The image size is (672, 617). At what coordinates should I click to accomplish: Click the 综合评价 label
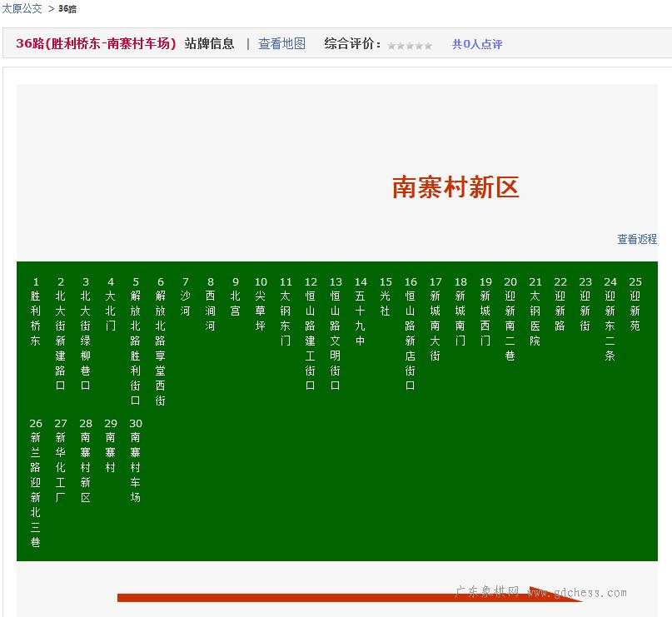[352, 43]
